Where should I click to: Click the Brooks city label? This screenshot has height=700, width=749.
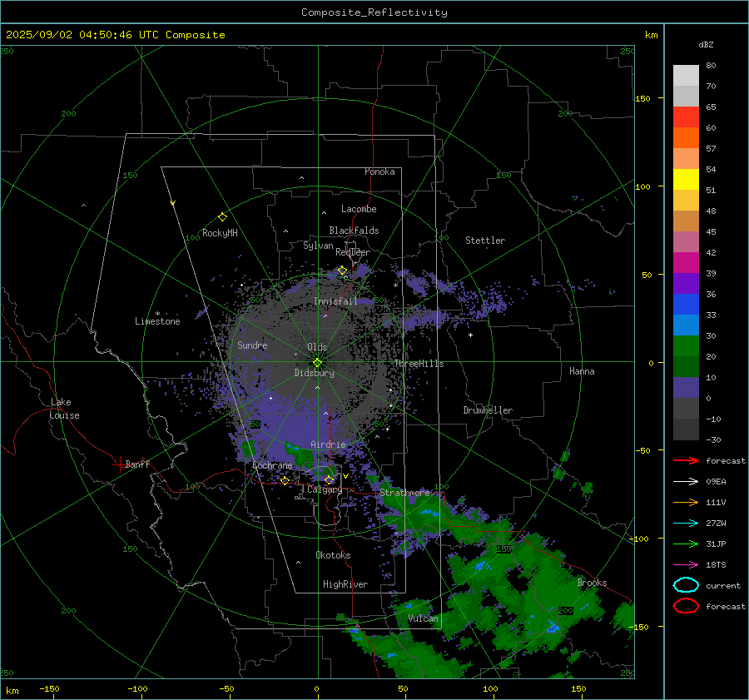click(x=592, y=583)
